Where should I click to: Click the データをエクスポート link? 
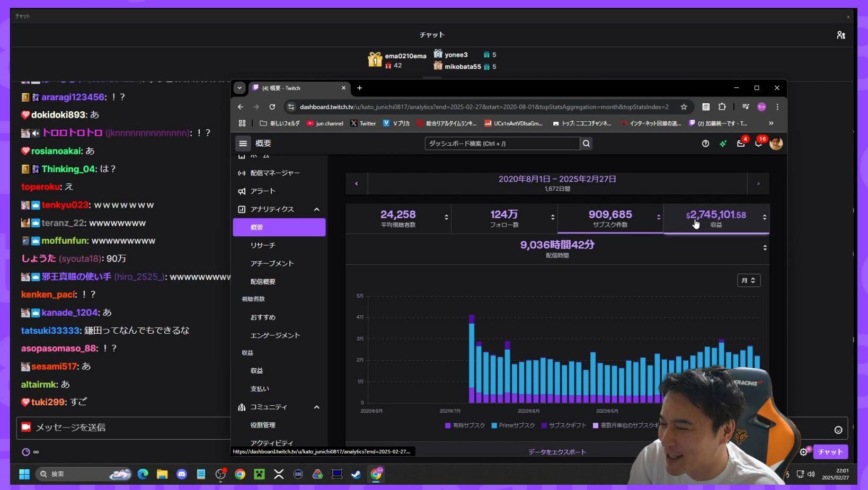click(x=557, y=452)
